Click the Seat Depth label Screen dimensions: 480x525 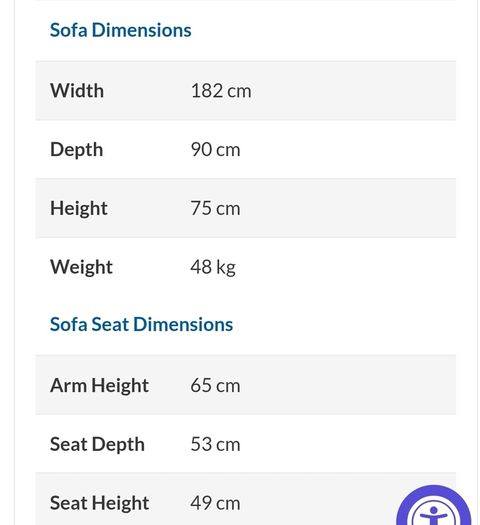[97, 445]
